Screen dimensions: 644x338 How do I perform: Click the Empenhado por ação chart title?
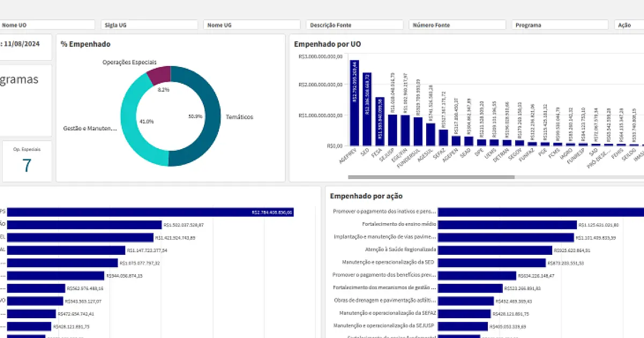[366, 196]
